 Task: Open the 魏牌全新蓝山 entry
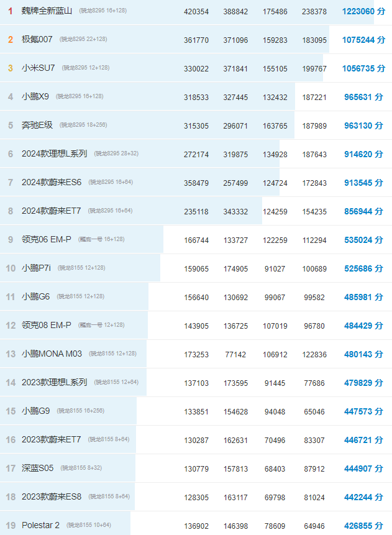[47, 11]
